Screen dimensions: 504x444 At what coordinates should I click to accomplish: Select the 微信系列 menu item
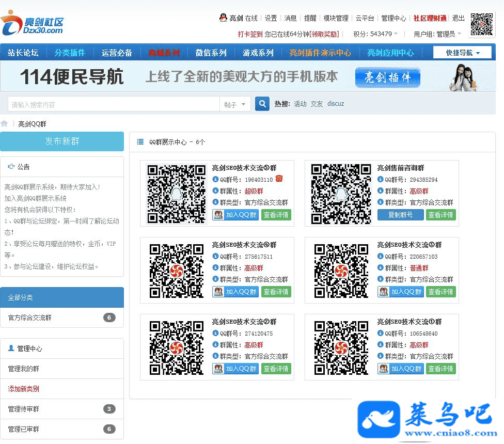click(211, 53)
